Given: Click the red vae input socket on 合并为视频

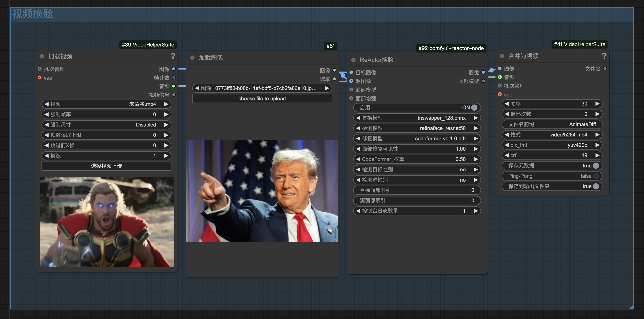Looking at the screenshot, I should pos(500,94).
